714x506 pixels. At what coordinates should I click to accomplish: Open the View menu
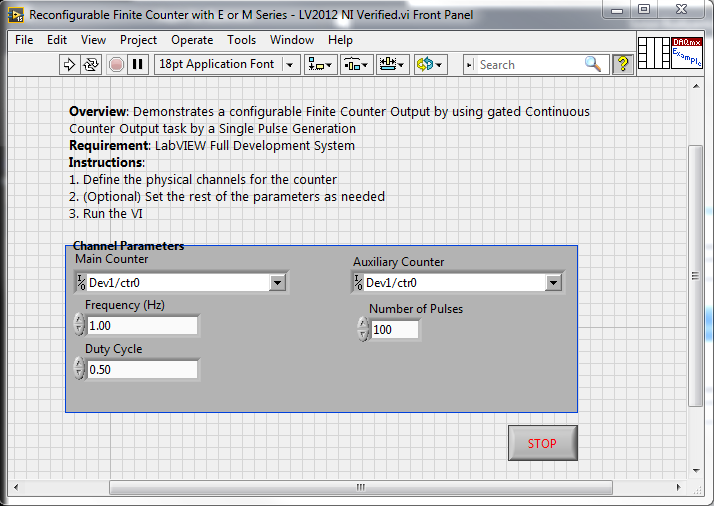[x=93, y=40]
